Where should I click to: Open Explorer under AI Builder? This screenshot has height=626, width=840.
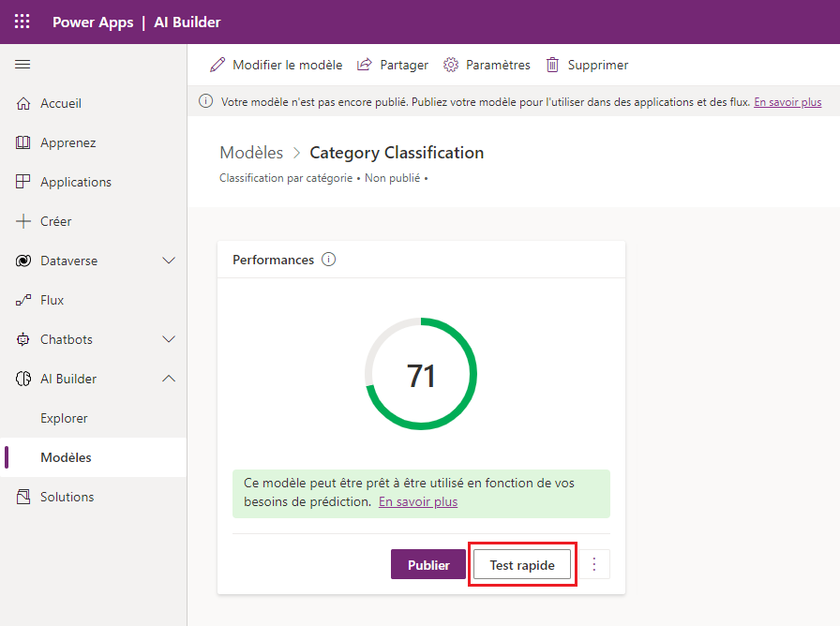[94, 418]
